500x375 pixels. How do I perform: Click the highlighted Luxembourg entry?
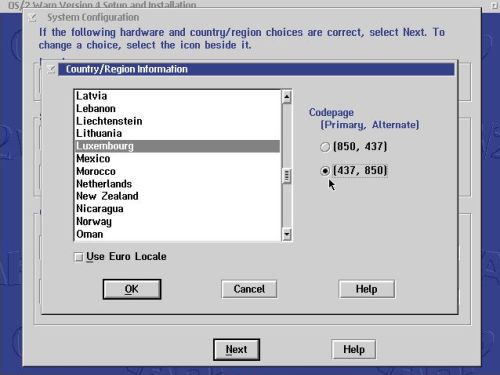tap(178, 146)
